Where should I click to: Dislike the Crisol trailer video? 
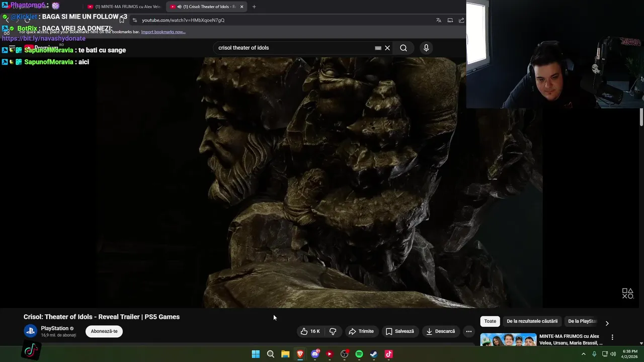point(333,331)
